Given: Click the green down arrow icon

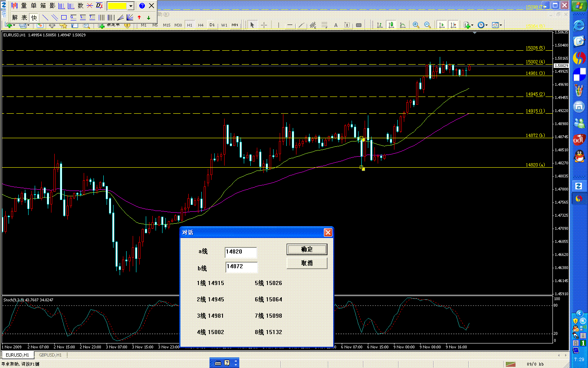Looking at the screenshot, I should [149, 18].
